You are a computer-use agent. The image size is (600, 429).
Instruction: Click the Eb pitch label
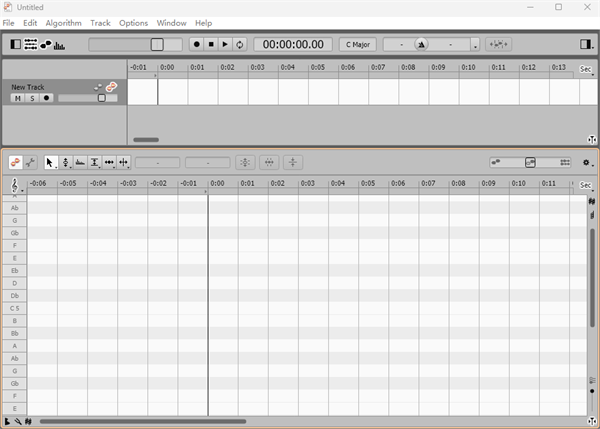click(x=15, y=271)
